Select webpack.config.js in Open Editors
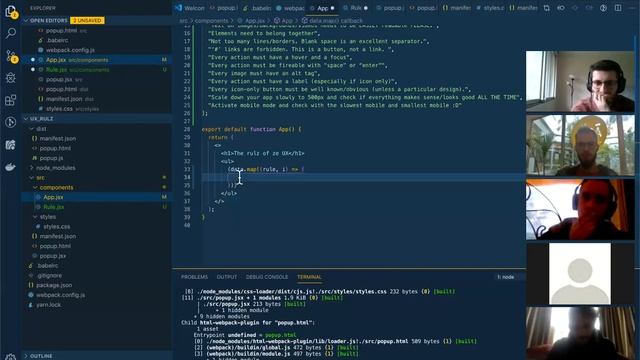The width and height of the screenshot is (640, 360). 70,50
